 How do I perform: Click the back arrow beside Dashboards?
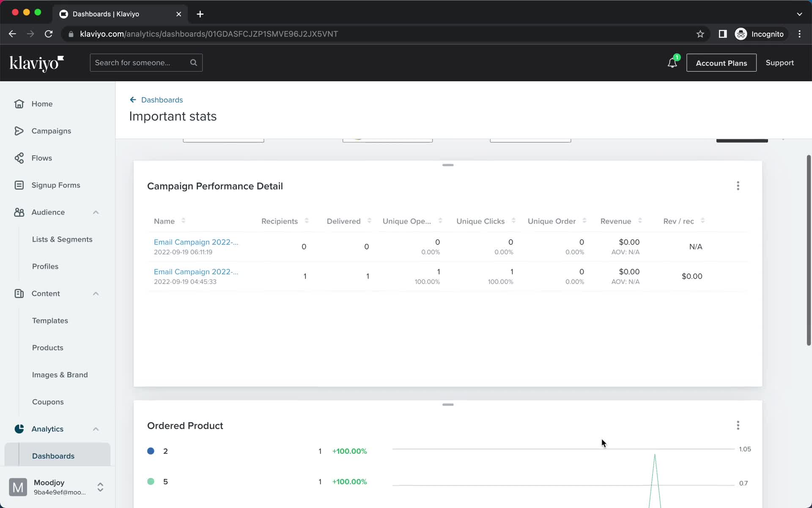coord(133,100)
